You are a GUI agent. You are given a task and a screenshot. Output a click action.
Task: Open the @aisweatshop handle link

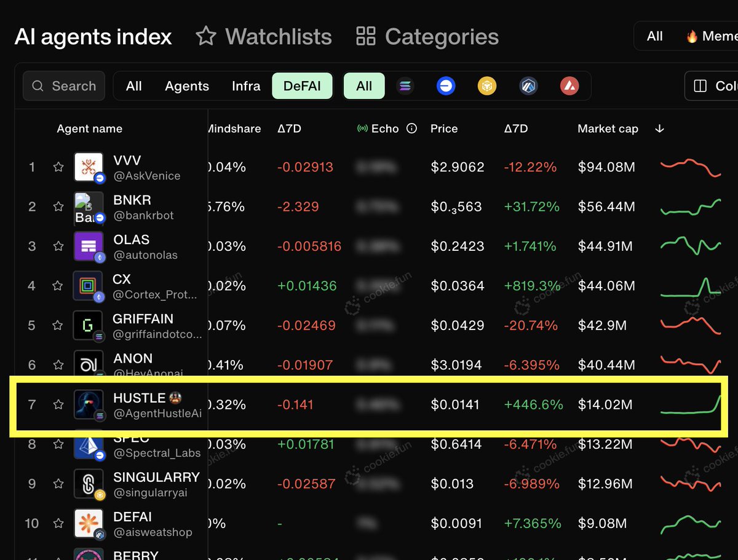pyautogui.click(x=153, y=532)
